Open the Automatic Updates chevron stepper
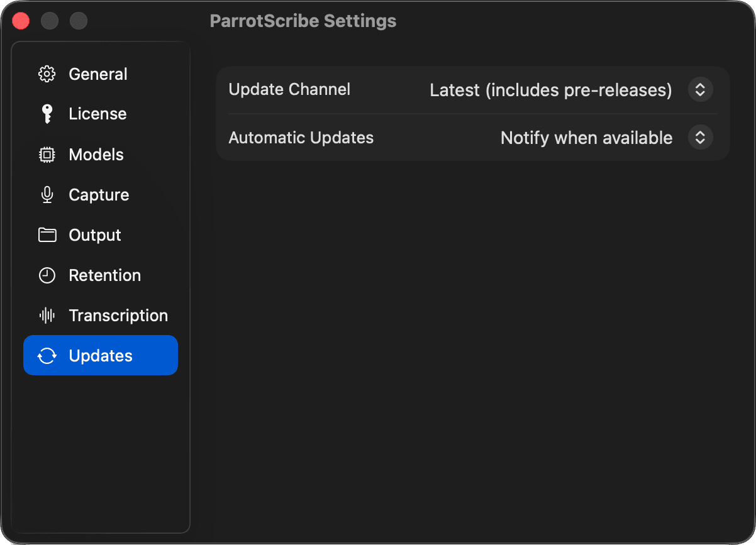Screen dimensions: 756x545 (x=700, y=138)
